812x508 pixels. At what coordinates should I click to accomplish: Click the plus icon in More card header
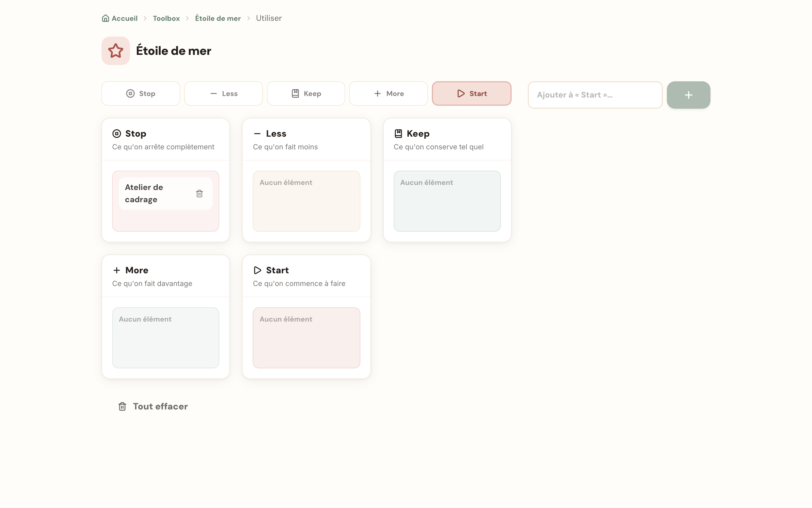(x=116, y=270)
